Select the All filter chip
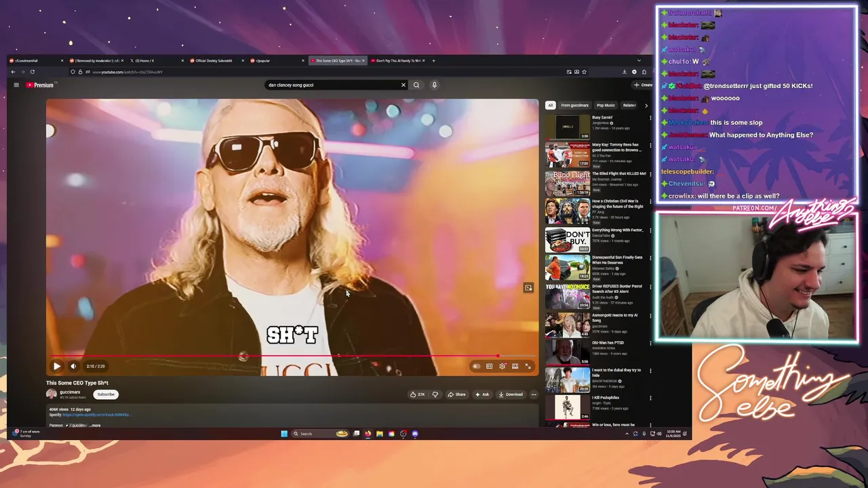 click(551, 105)
